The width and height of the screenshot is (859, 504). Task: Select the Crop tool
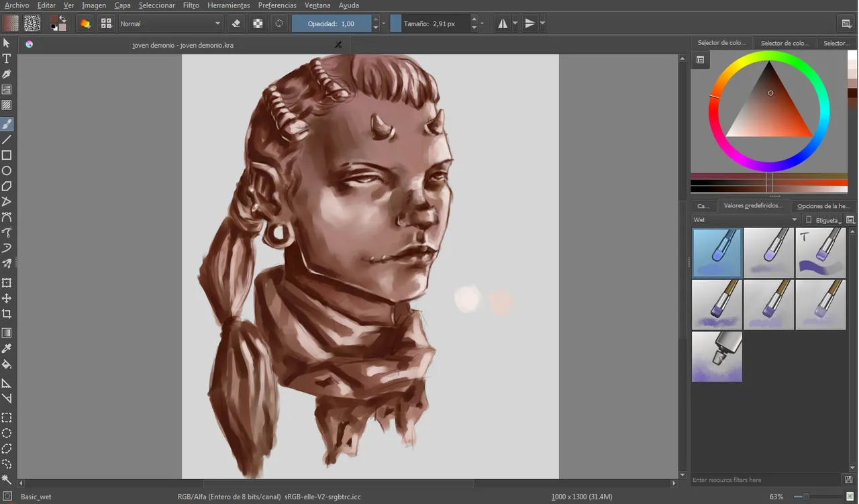pyautogui.click(x=7, y=313)
